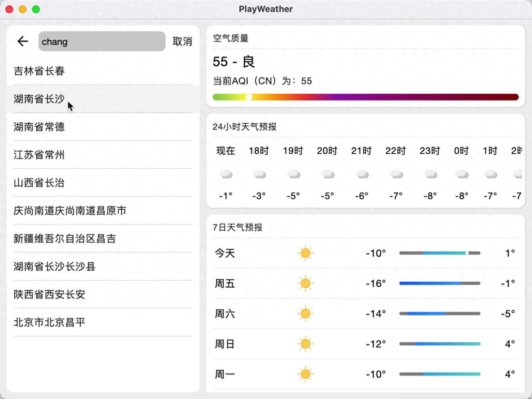Click the sunny icon for 今天
The image size is (532, 399).
coord(305,253)
